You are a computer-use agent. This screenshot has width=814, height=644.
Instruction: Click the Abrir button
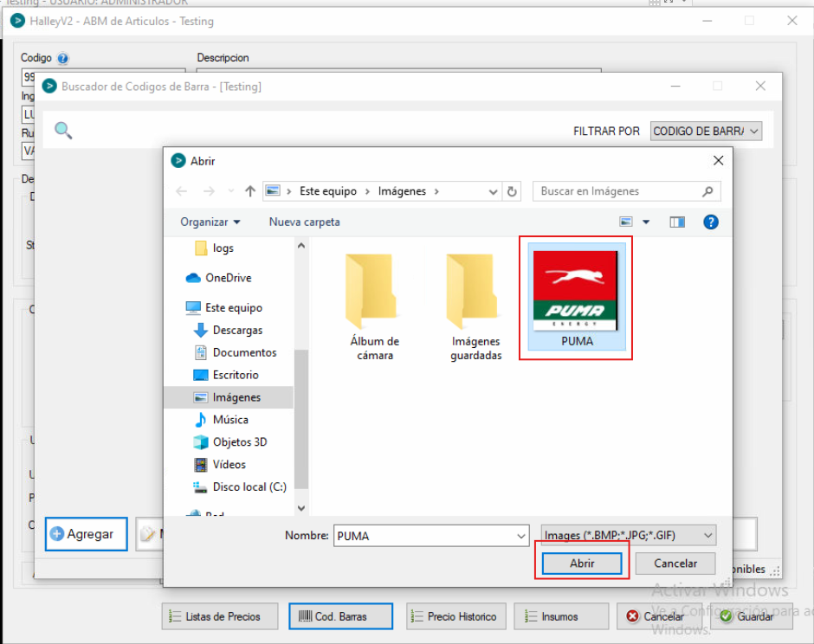[x=582, y=563]
